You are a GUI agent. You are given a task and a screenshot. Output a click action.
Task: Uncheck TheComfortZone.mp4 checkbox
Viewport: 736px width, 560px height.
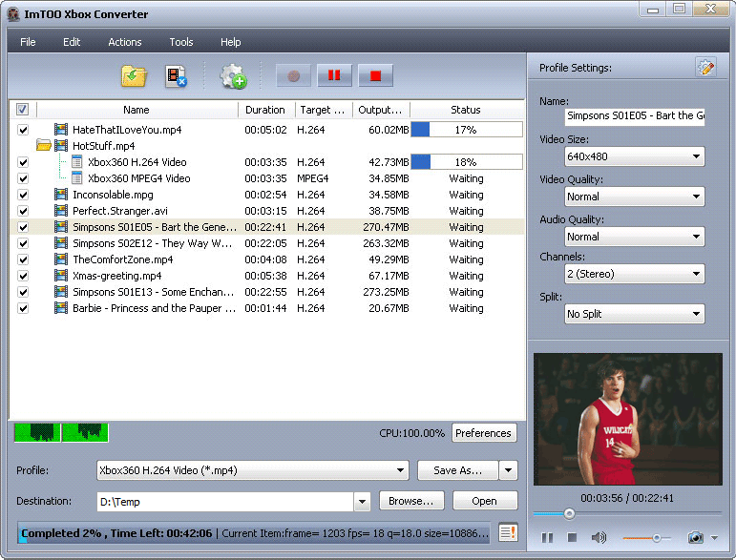pos(23,259)
